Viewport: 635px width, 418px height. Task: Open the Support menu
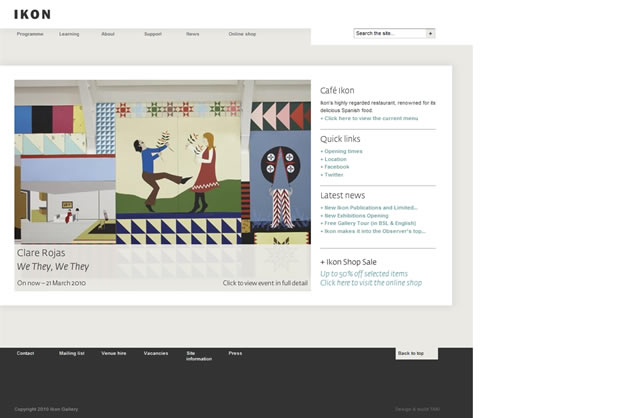(x=153, y=34)
